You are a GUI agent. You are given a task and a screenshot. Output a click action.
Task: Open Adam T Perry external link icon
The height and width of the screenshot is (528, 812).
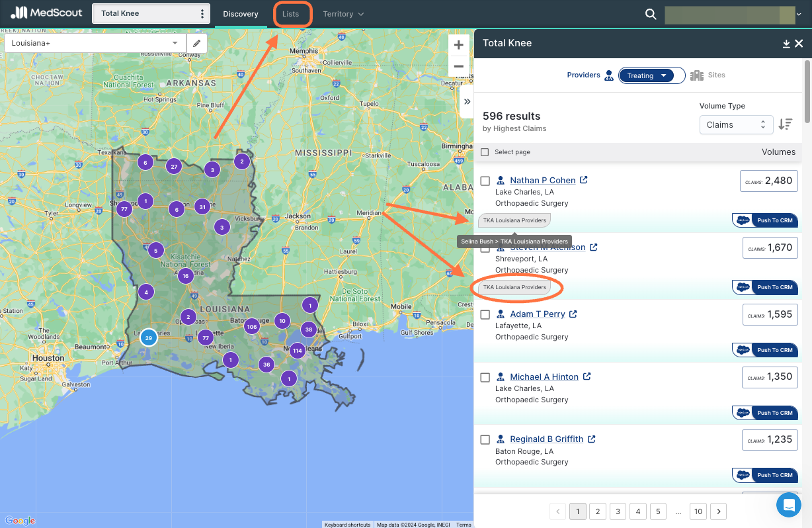point(573,314)
